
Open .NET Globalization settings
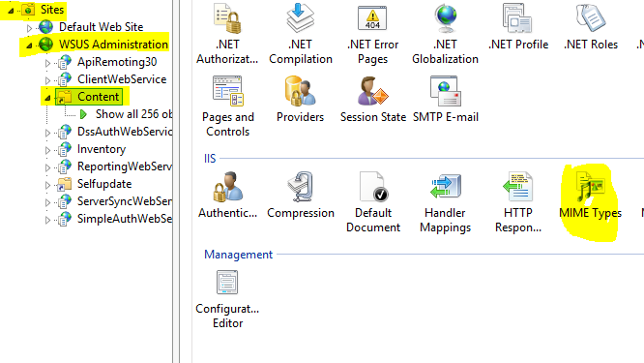point(445,35)
